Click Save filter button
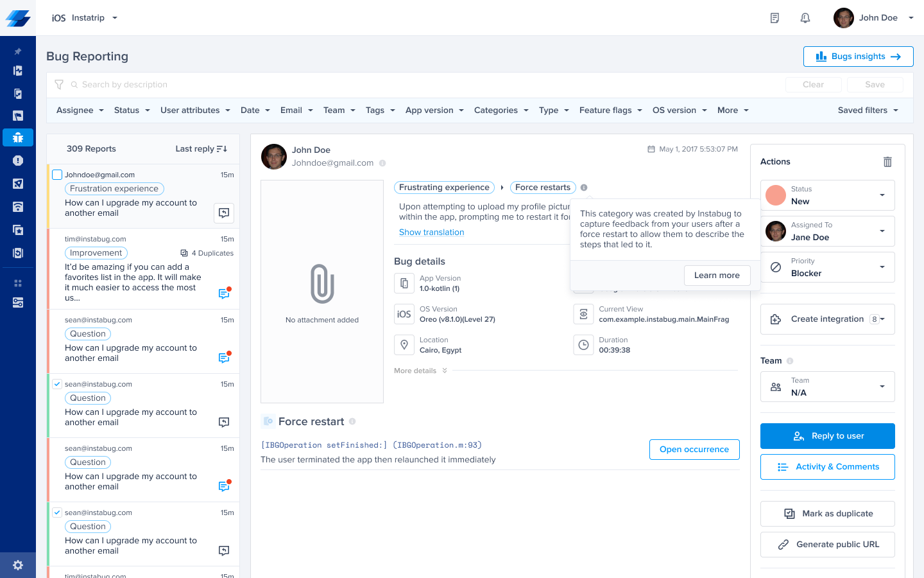The image size is (924, 578). (875, 85)
